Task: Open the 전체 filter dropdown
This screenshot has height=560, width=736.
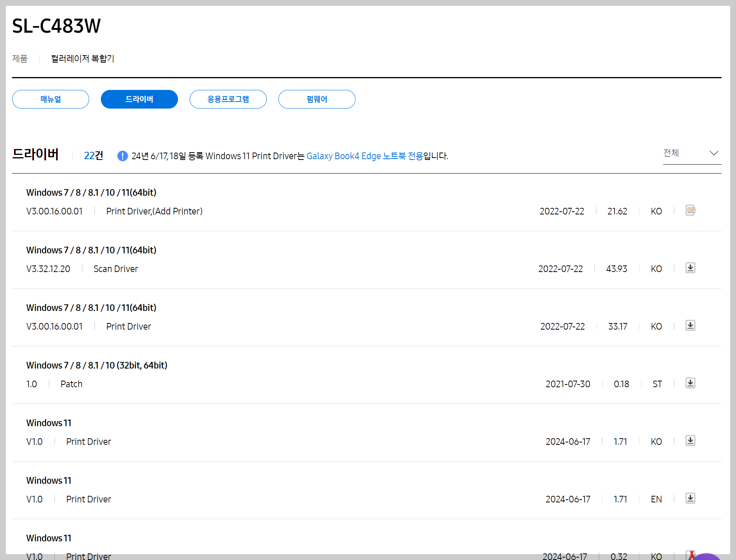Action: [692, 153]
